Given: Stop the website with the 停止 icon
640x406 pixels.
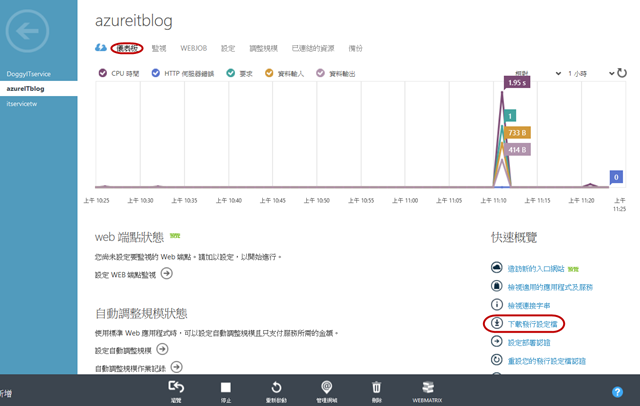Looking at the screenshot, I should (x=226, y=387).
